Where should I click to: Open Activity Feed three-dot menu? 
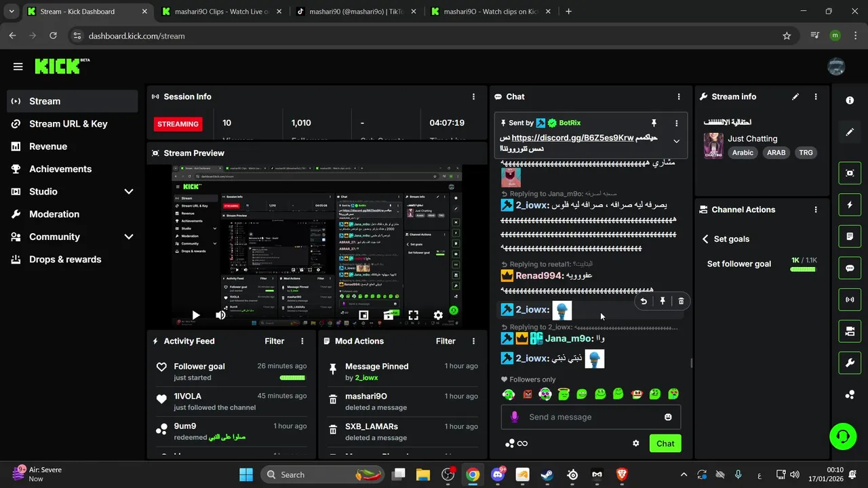(302, 341)
